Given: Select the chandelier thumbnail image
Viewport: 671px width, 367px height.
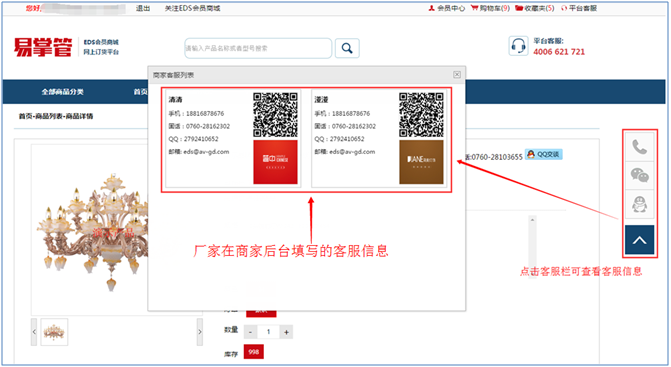Looking at the screenshot, I should (54, 332).
